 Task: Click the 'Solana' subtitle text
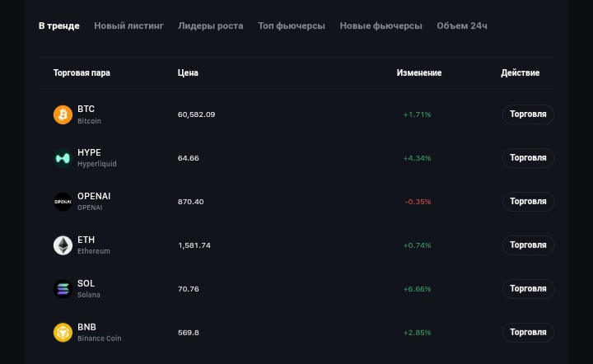[x=89, y=295]
